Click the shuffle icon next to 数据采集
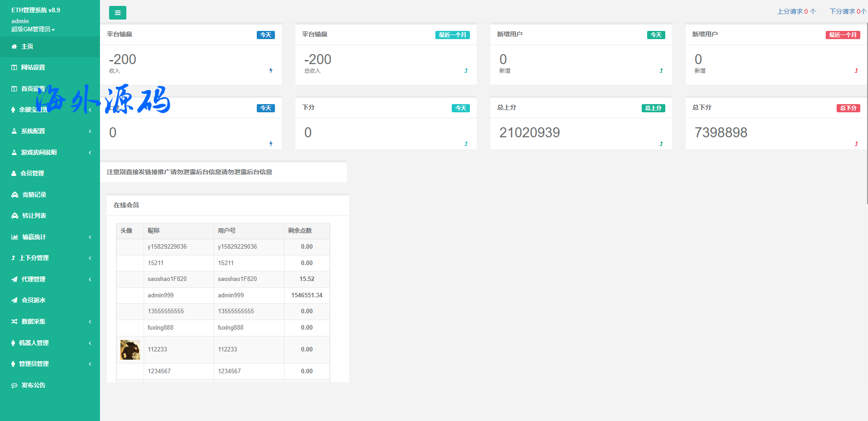Viewport: 868px width, 421px height. (15, 321)
